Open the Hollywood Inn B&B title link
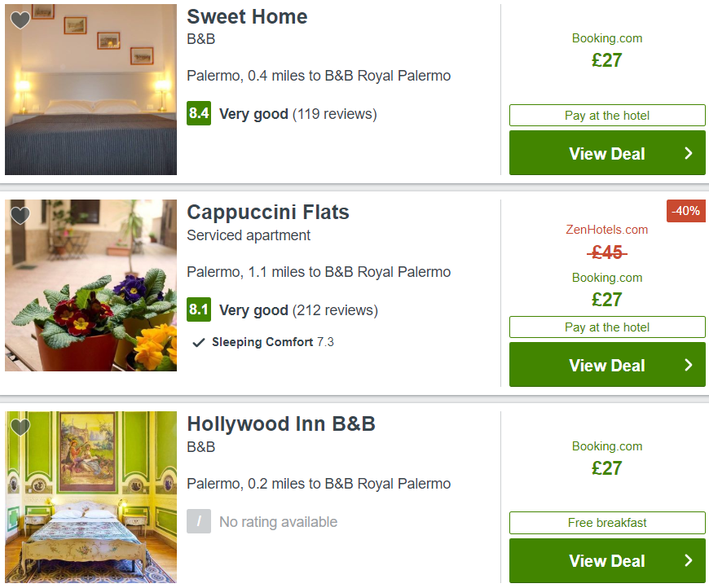 (281, 424)
